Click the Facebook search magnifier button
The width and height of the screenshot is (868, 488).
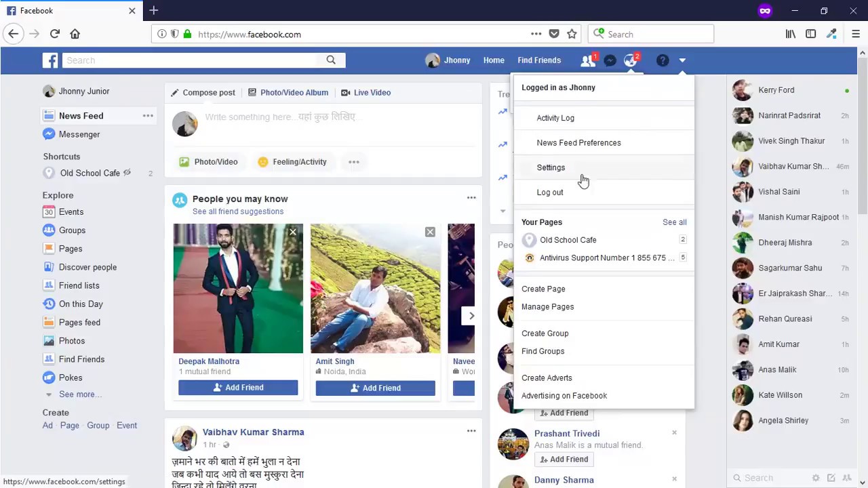[x=331, y=60]
